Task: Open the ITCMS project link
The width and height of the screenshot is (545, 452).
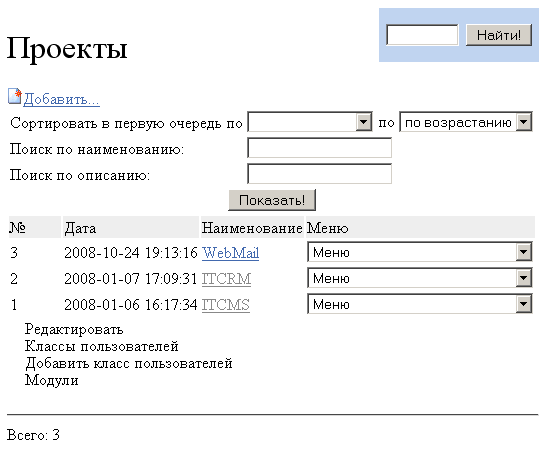Action: 226,305
